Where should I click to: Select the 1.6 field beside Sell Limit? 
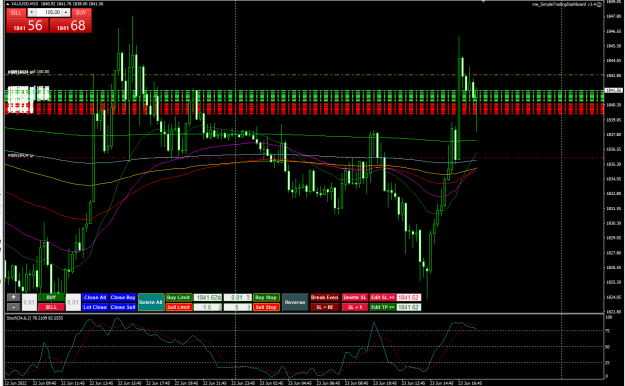tap(208, 307)
